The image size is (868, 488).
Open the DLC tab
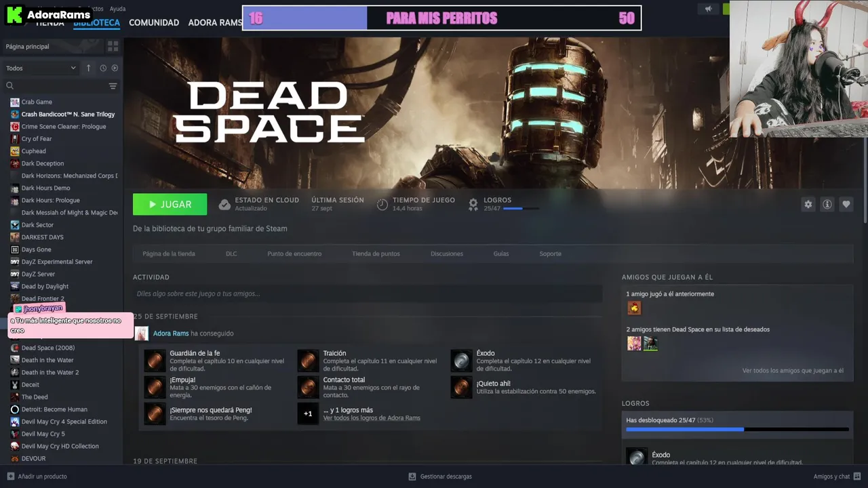pos(231,253)
